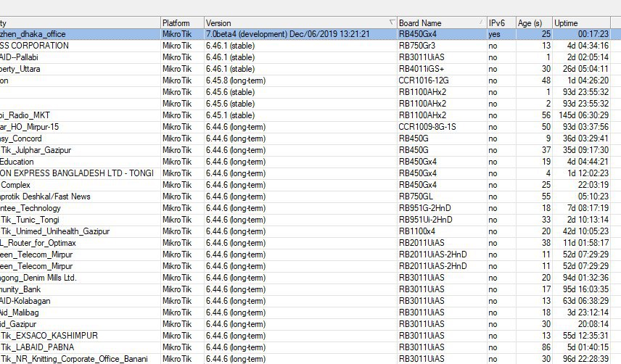Click the RB951Ui-2HnD board name cell
Image resolution: width=621 pixels, height=364 pixels.
442,220
